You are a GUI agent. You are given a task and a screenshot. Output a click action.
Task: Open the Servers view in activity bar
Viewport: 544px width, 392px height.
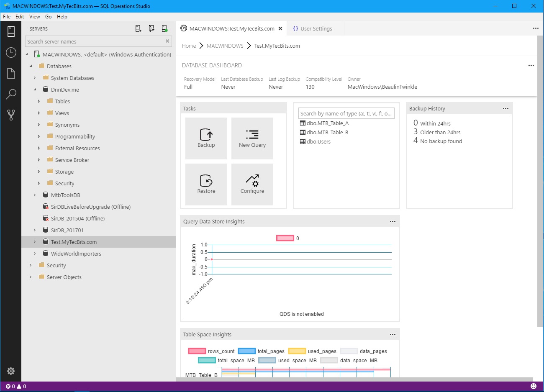coord(11,31)
